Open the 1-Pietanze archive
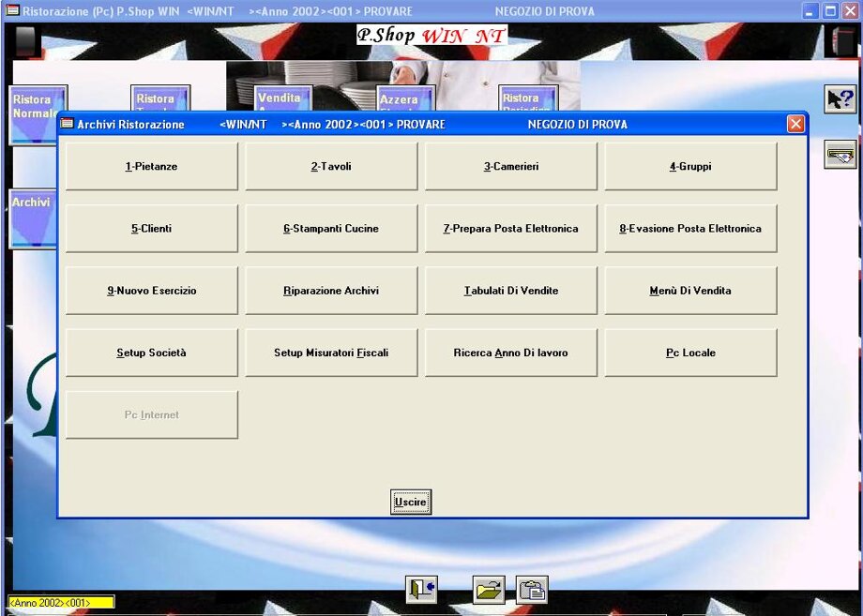The height and width of the screenshot is (616, 863). 151,167
